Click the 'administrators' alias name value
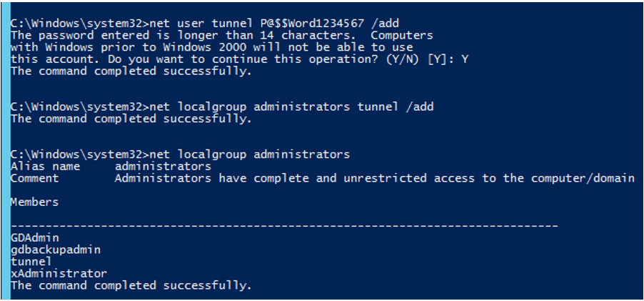Image resolution: width=644 pixels, height=301 pixels. (163, 166)
